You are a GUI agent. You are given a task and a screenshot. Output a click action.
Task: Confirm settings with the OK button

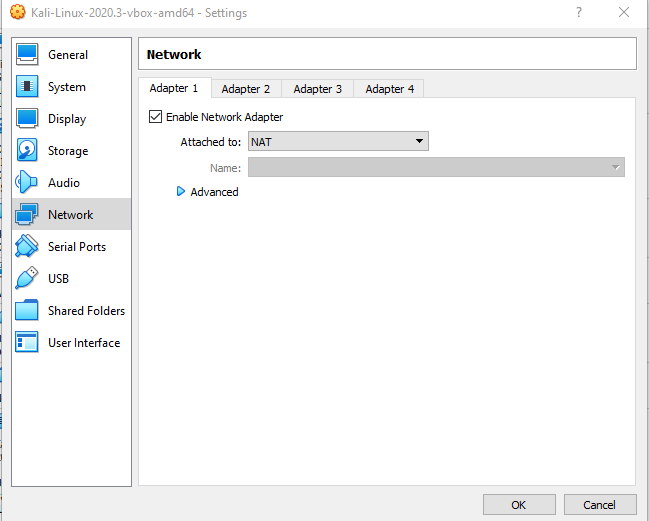point(519,504)
